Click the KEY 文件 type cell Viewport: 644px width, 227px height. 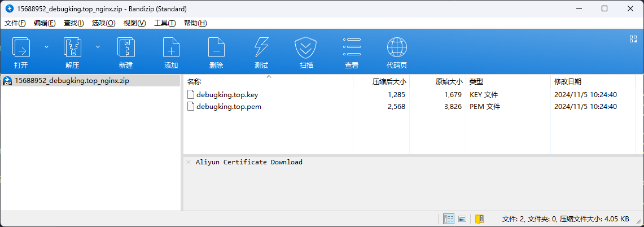point(484,95)
